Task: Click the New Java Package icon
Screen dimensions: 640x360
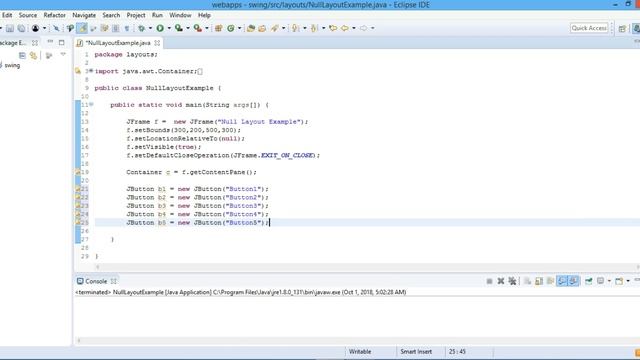Action: [219, 28]
